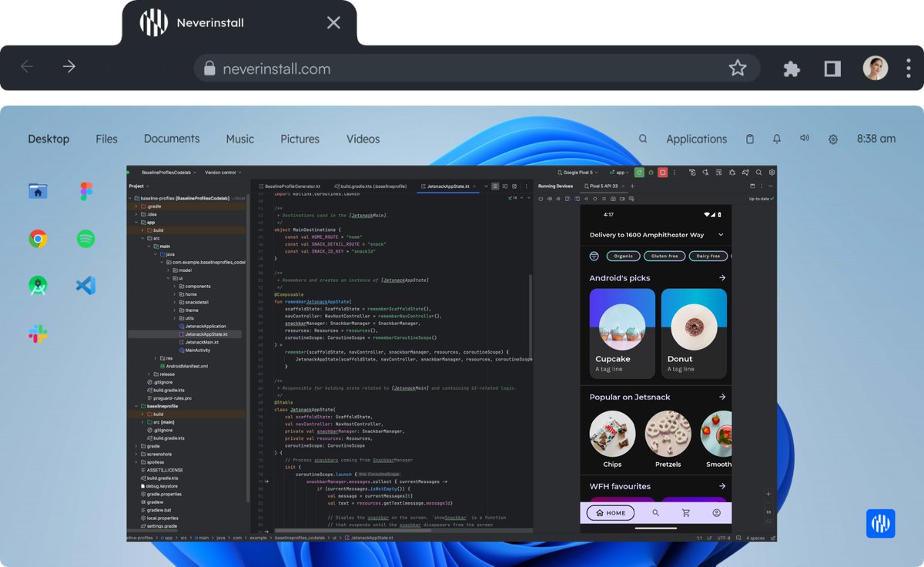Open filter icon in Jetsnack app
Screen dimensions: 924x567
(x=594, y=256)
